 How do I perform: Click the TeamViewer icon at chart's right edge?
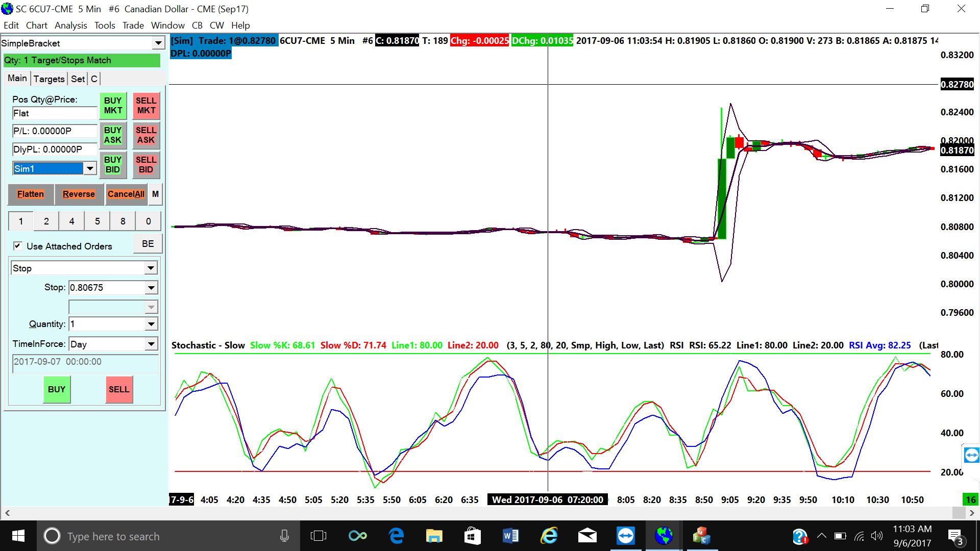971,455
